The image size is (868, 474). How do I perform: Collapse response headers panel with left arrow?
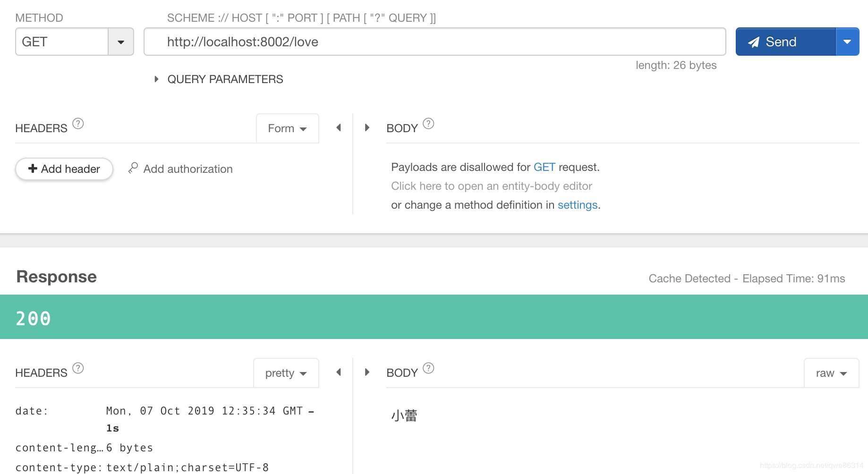click(x=339, y=372)
